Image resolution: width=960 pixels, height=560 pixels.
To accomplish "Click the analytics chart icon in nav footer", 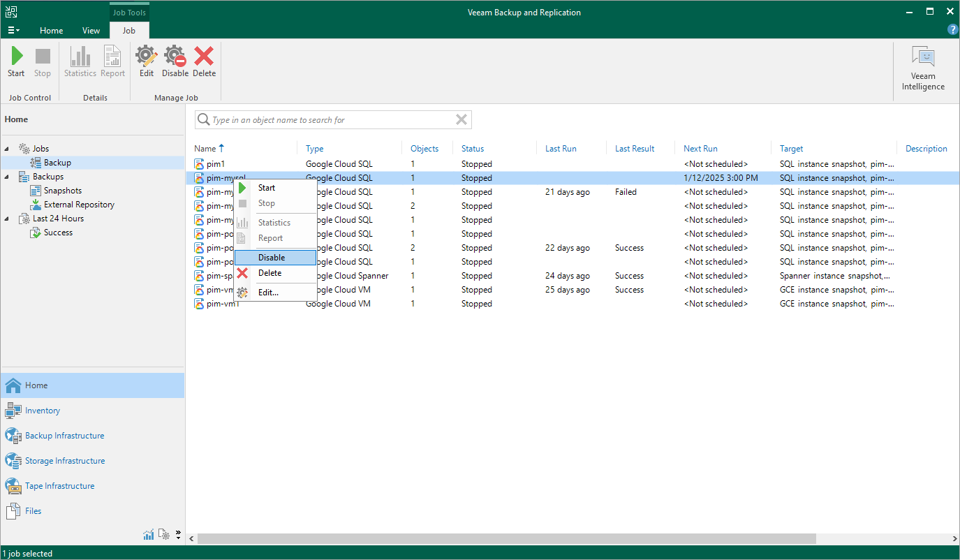I will tap(149, 535).
